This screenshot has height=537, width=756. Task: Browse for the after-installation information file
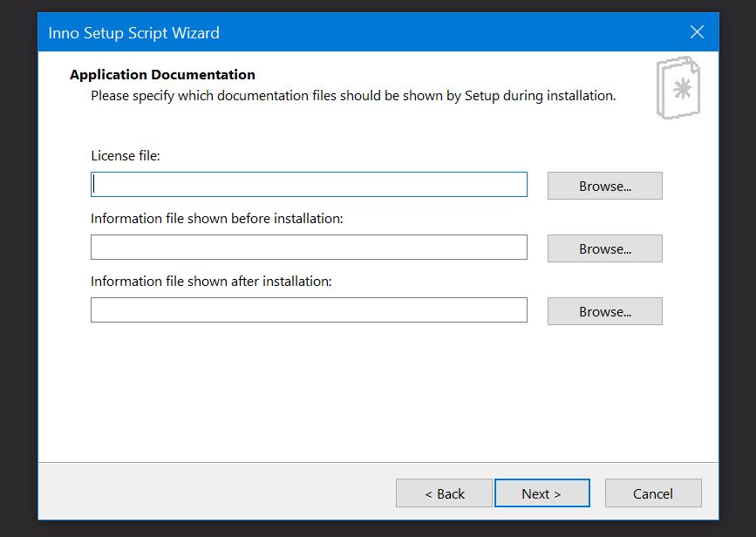pos(604,311)
